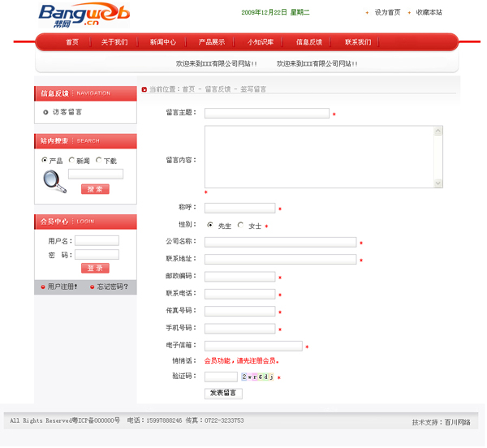Click the magnifying glass search icon
487x448 pixels.
[54, 182]
